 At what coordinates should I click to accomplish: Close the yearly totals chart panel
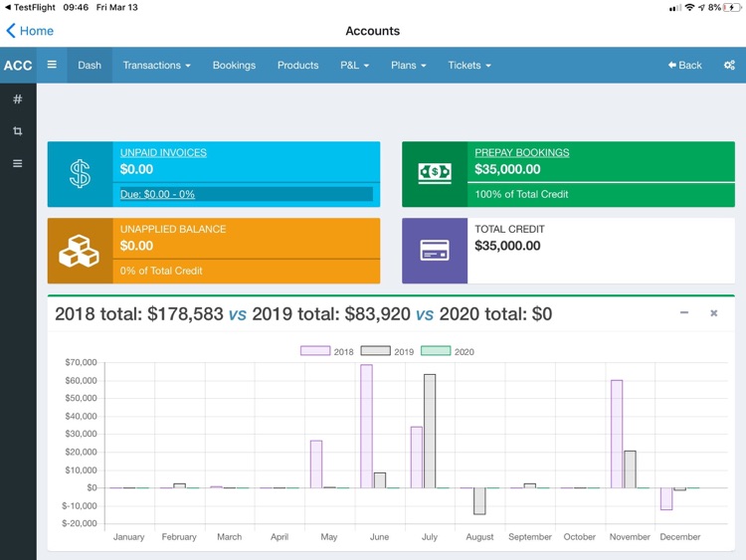coord(713,313)
